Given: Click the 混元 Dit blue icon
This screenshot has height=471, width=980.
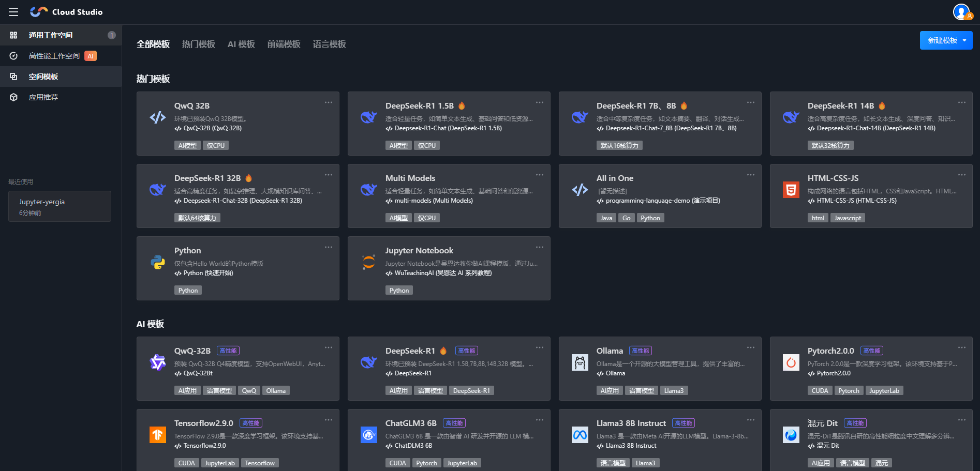Looking at the screenshot, I should [x=791, y=435].
